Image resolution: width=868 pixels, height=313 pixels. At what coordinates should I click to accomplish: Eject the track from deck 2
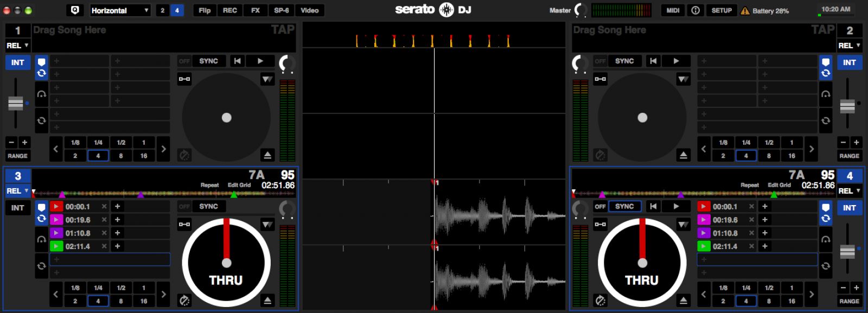[x=684, y=155]
